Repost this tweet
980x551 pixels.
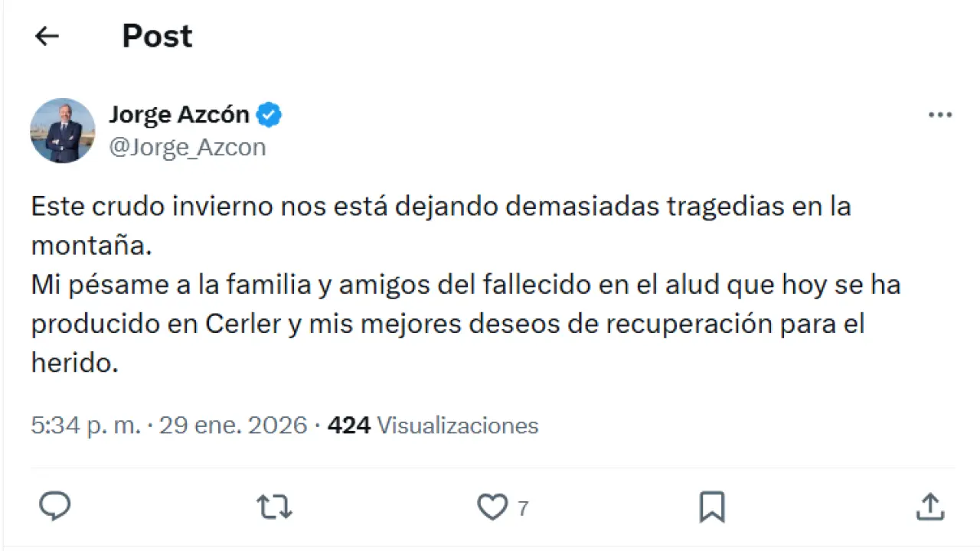(274, 507)
